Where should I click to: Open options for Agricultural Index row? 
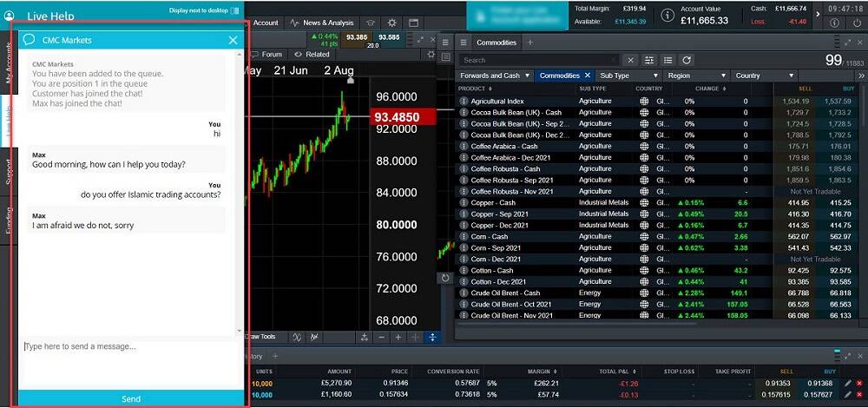click(464, 102)
